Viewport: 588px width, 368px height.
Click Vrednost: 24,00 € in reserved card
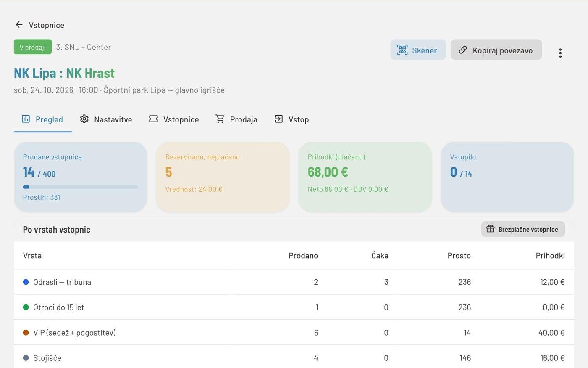point(194,189)
